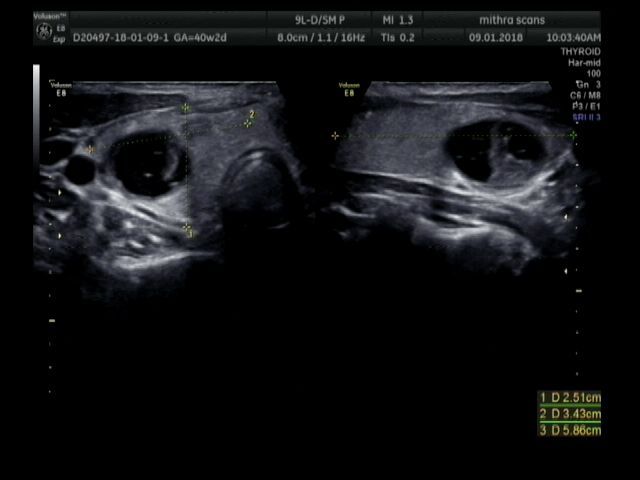Click the GE logo in the header
The width and height of the screenshot is (640, 480).
(44, 33)
